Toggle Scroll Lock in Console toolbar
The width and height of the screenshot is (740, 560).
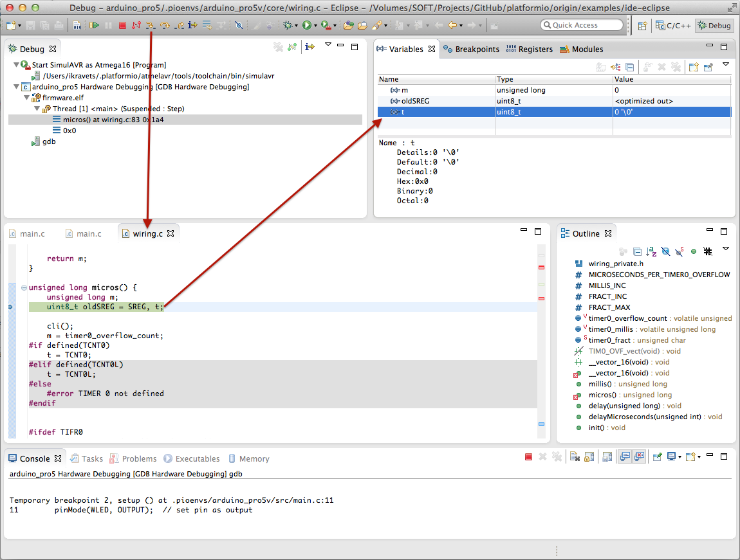[589, 456]
